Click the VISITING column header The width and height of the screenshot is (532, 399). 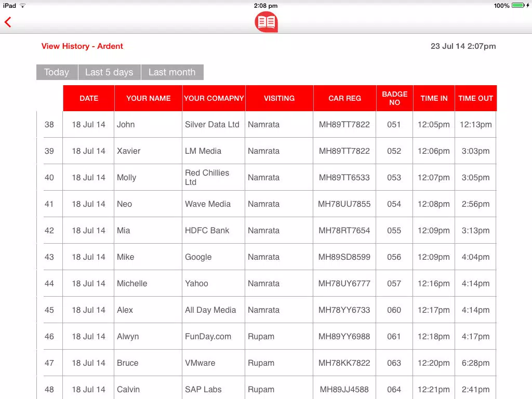[x=279, y=98]
